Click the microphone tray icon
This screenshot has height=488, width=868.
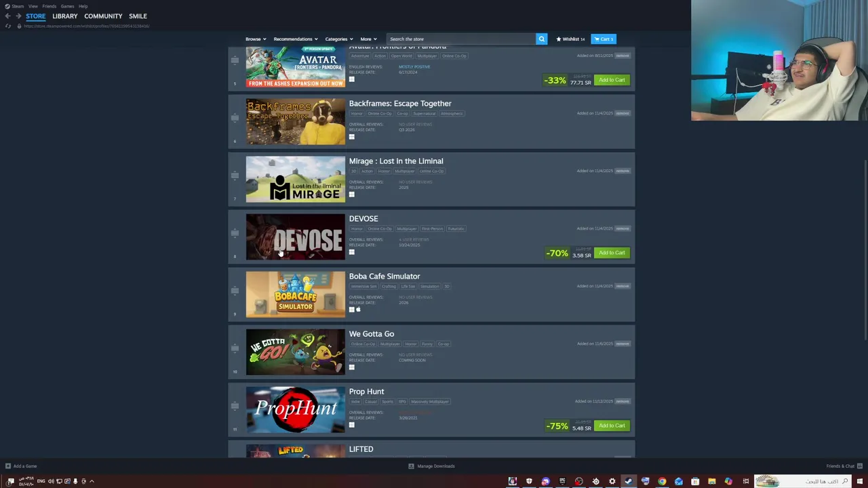(x=75, y=481)
